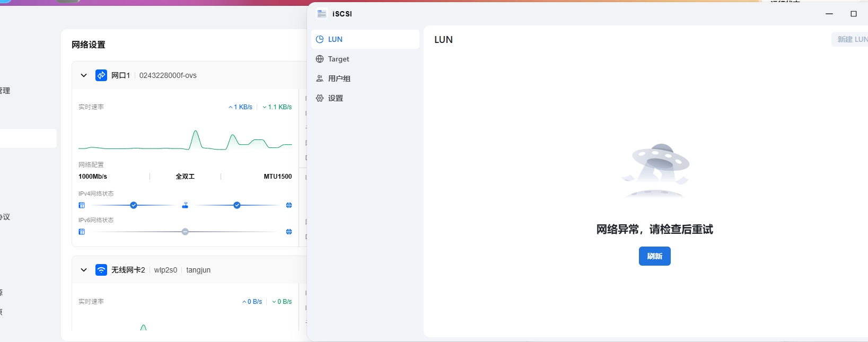Click the 1000Mb/s speed value
This screenshot has width=868, height=342.
[x=93, y=177]
